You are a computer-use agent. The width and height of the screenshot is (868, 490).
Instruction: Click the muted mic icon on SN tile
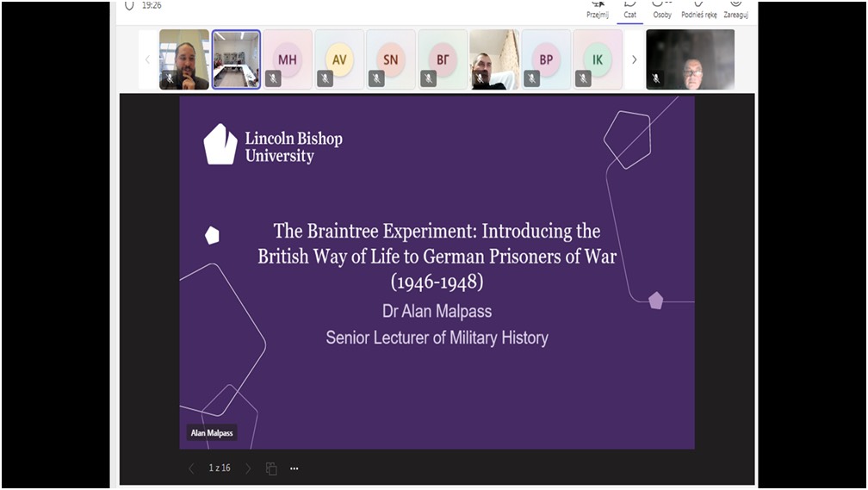tap(376, 78)
